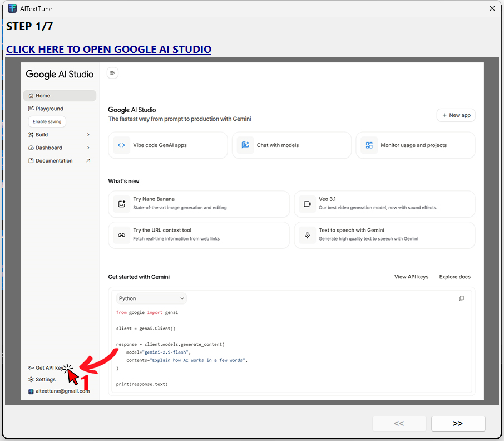Click the 'STEP 1/7' heading
The image size is (504, 441).
pos(29,26)
